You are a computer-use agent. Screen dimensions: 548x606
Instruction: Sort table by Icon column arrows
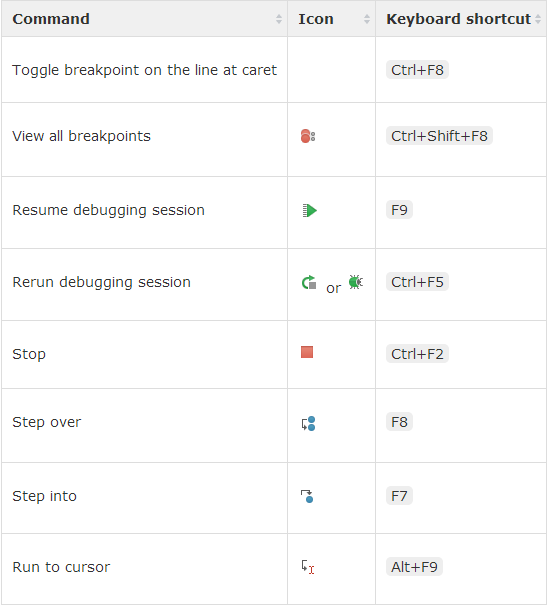coord(367,19)
